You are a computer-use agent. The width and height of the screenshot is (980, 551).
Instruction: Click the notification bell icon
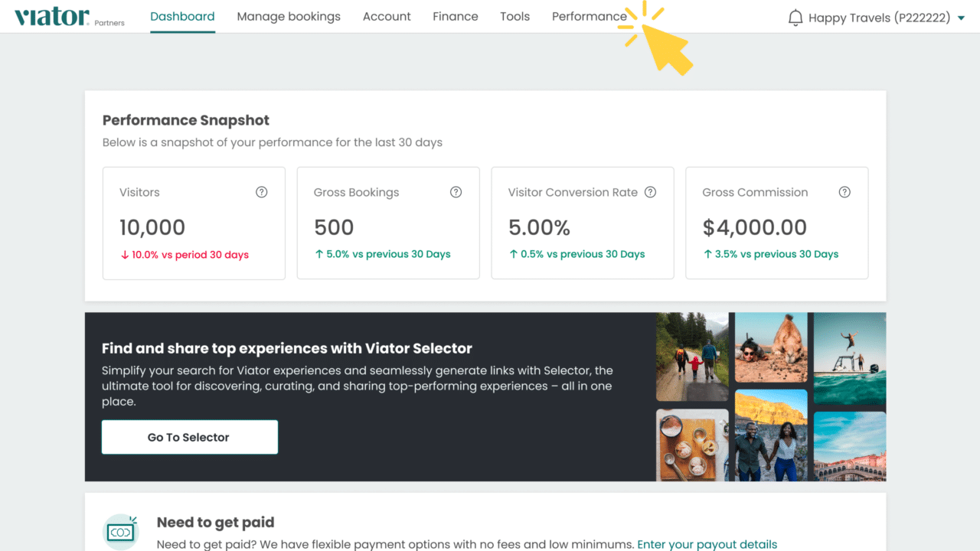pyautogui.click(x=795, y=17)
